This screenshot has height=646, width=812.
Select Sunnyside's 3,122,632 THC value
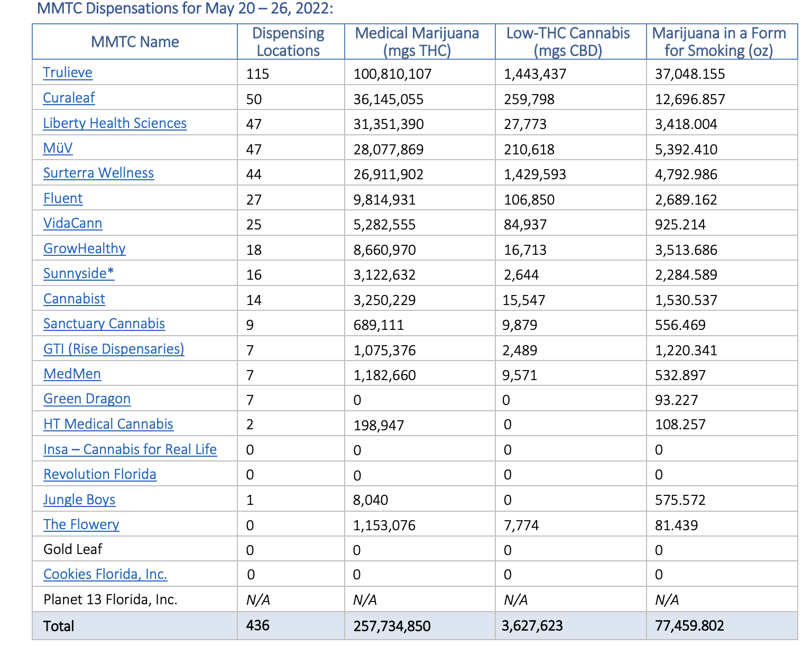385,275
